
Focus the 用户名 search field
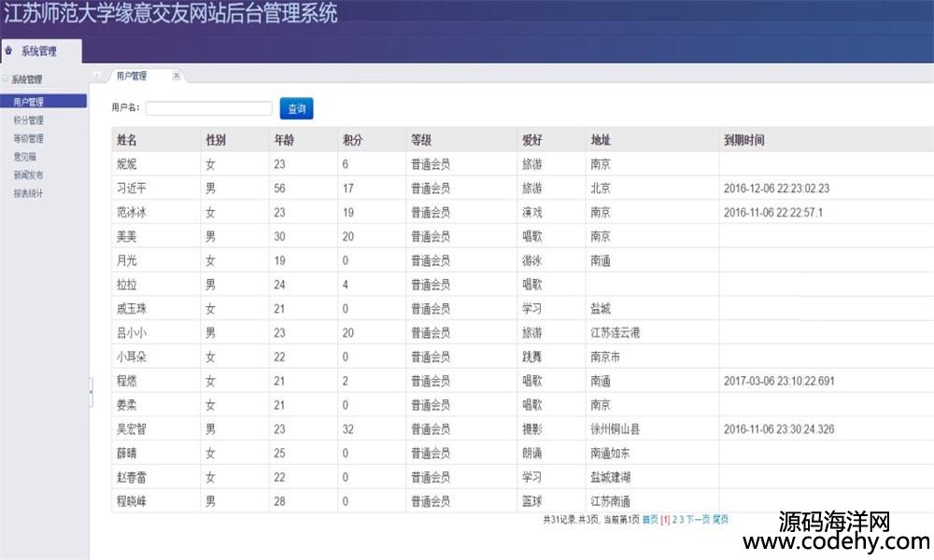click(209, 108)
